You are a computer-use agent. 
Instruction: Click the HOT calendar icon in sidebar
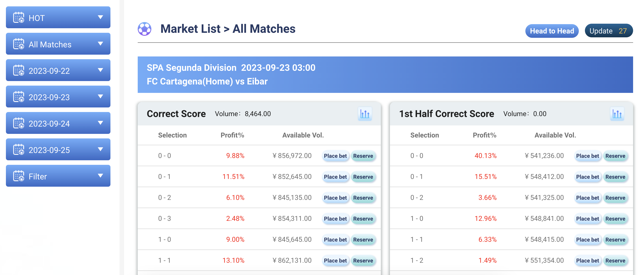pyautogui.click(x=19, y=18)
